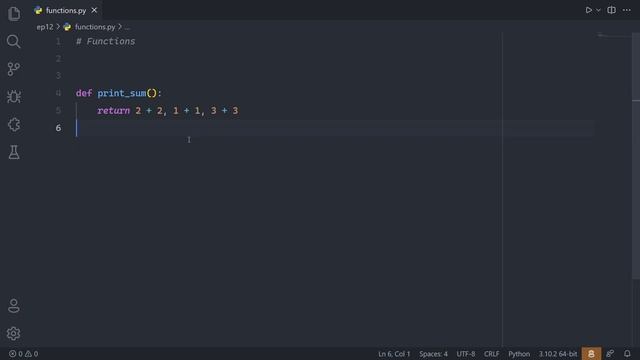Click the '# Functions' comment line

click(x=105, y=41)
